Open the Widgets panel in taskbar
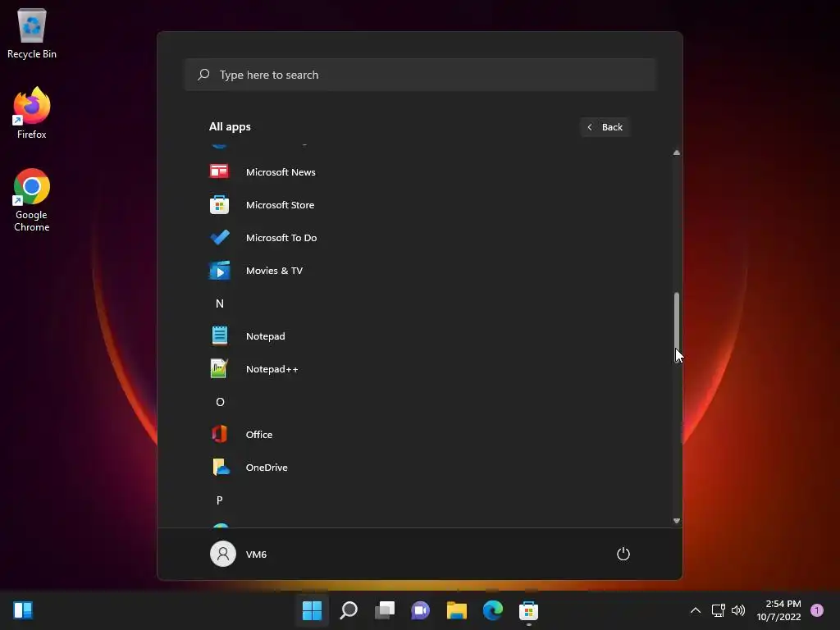 click(23, 610)
